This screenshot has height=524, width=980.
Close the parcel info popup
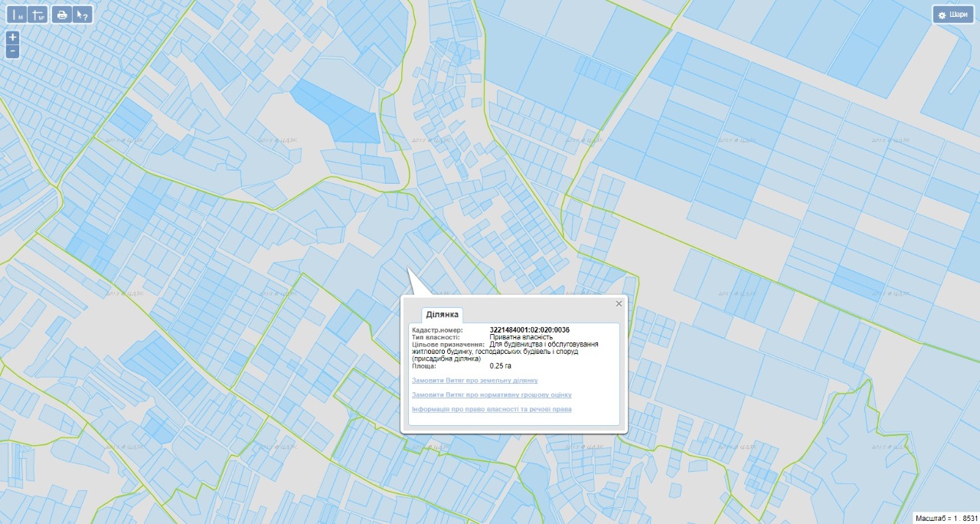point(619,303)
